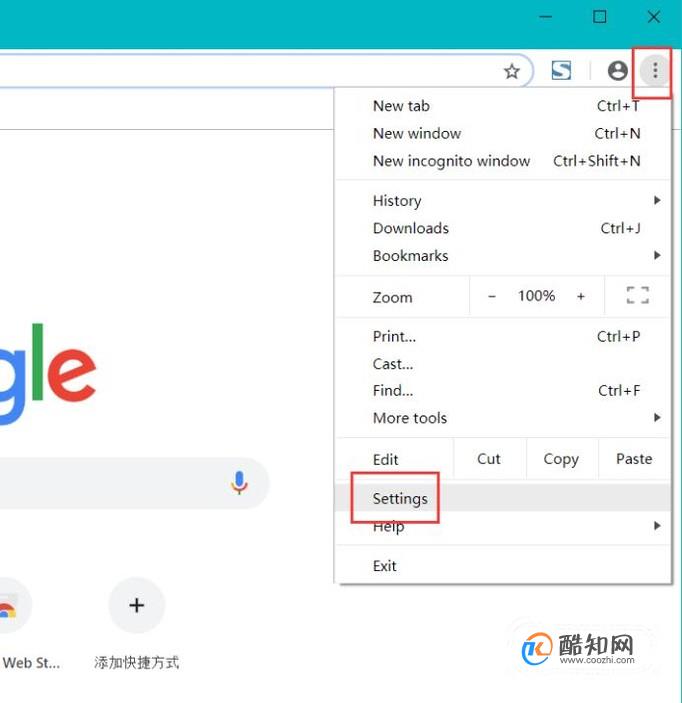Close the Chrome window
Screen dimensions: 682x703
click(x=654, y=17)
